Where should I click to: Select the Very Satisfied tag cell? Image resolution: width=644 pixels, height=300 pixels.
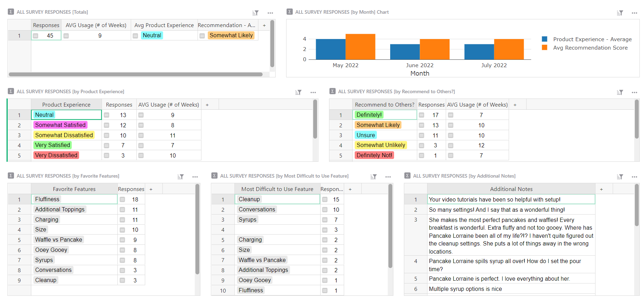(x=53, y=145)
